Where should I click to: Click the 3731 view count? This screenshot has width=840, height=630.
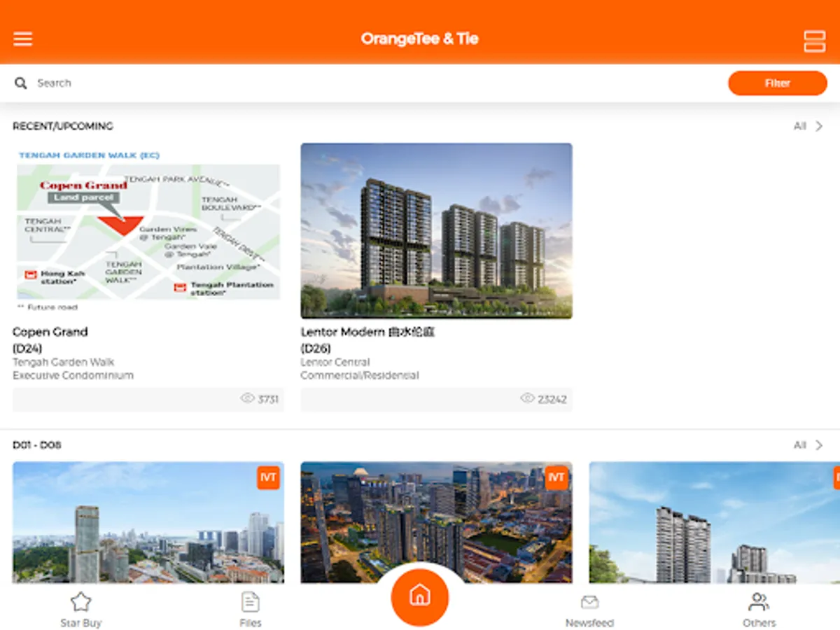[268, 400]
